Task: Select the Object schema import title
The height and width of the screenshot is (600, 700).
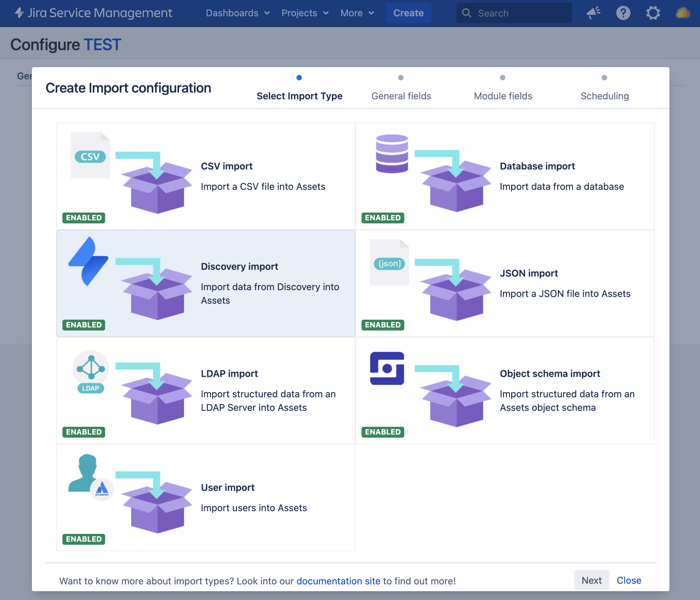Action: [550, 374]
